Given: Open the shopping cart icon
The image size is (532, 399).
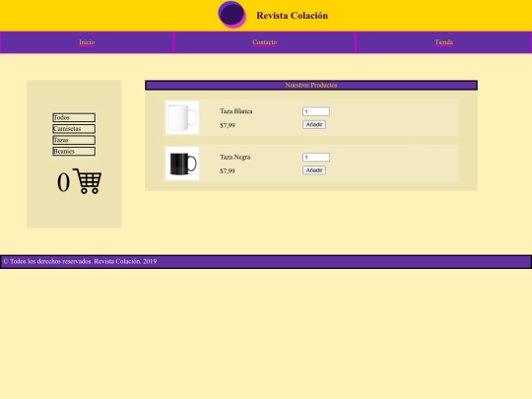Looking at the screenshot, I should tap(88, 181).
